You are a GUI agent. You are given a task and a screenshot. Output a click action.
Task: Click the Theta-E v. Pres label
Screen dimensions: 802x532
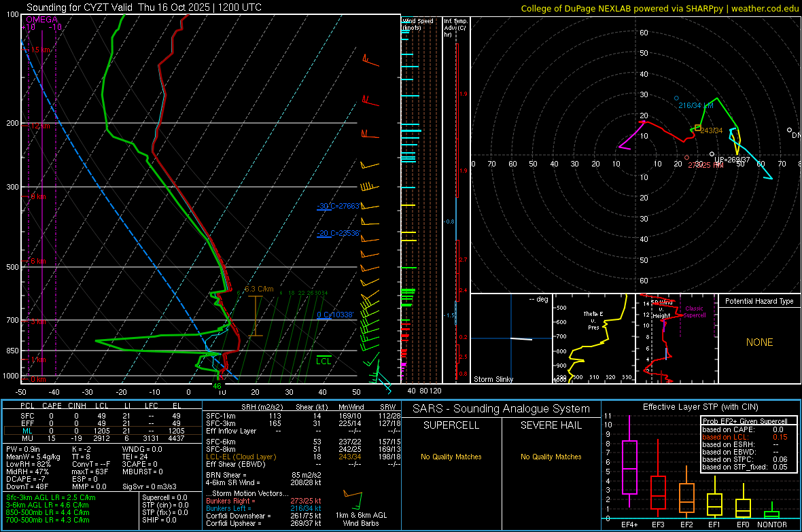pos(593,321)
